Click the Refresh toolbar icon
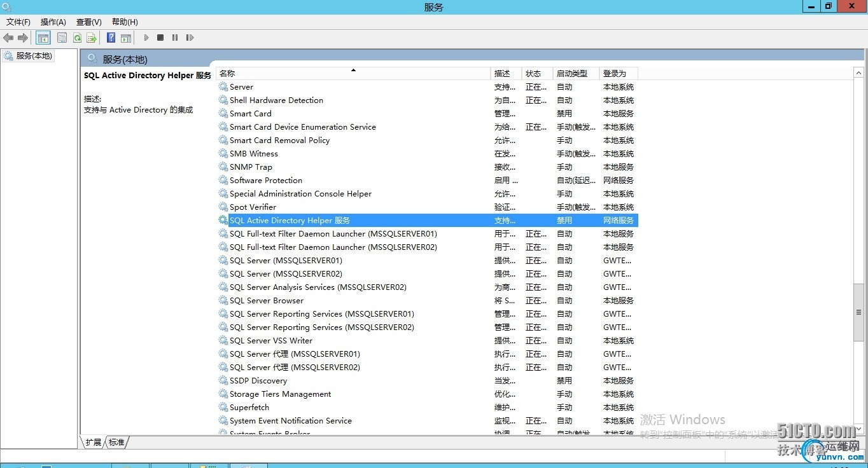Viewport: 868px width, 468px height. (77, 38)
